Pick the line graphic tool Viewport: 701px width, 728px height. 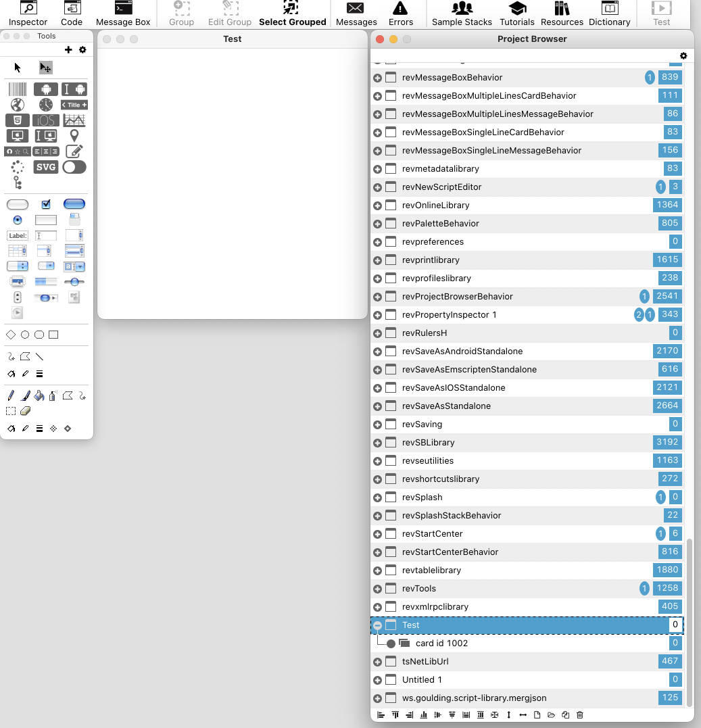(x=39, y=357)
